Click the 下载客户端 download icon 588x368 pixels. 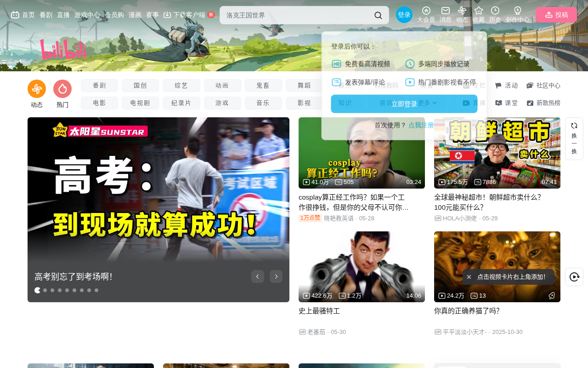[167, 15]
